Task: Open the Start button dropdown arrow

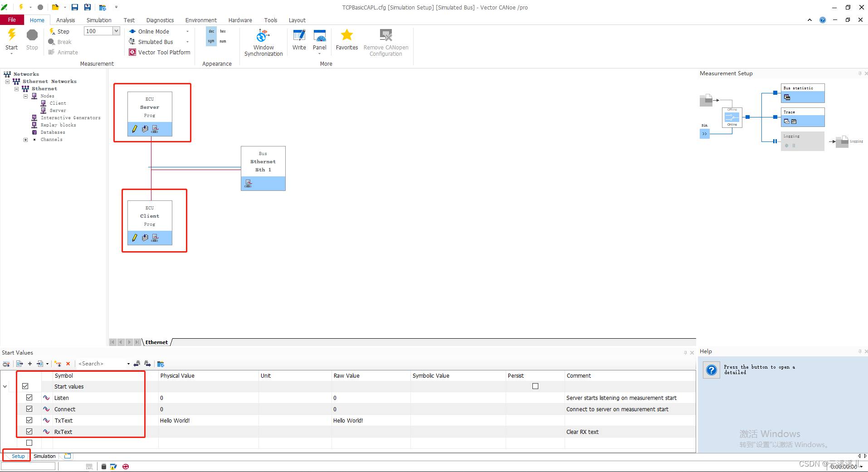Action: click(x=12, y=54)
